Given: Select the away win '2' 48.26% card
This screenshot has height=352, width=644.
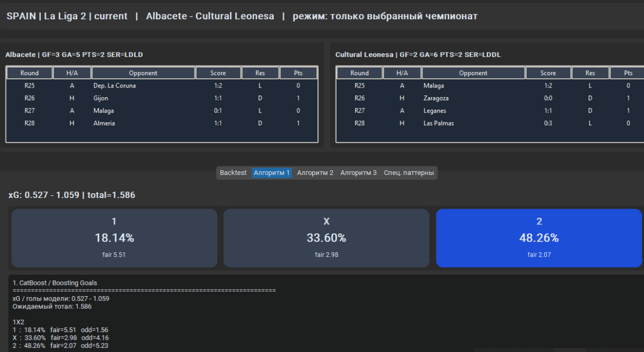Looking at the screenshot, I should coord(539,238).
